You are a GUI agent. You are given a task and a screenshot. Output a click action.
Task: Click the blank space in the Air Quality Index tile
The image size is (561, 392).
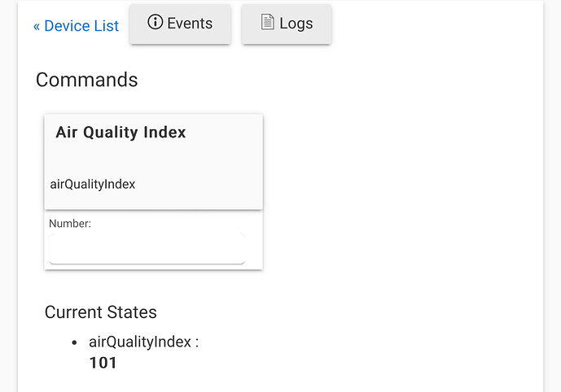[x=154, y=159]
